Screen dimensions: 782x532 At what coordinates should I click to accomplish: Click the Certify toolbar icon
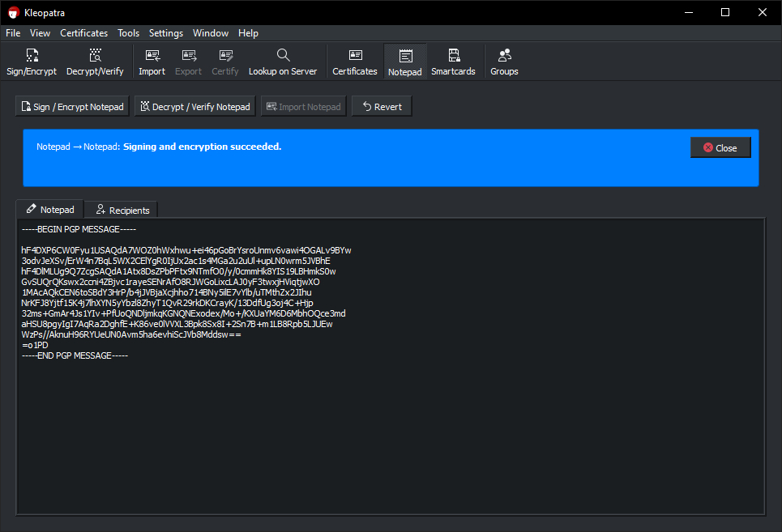pyautogui.click(x=225, y=62)
